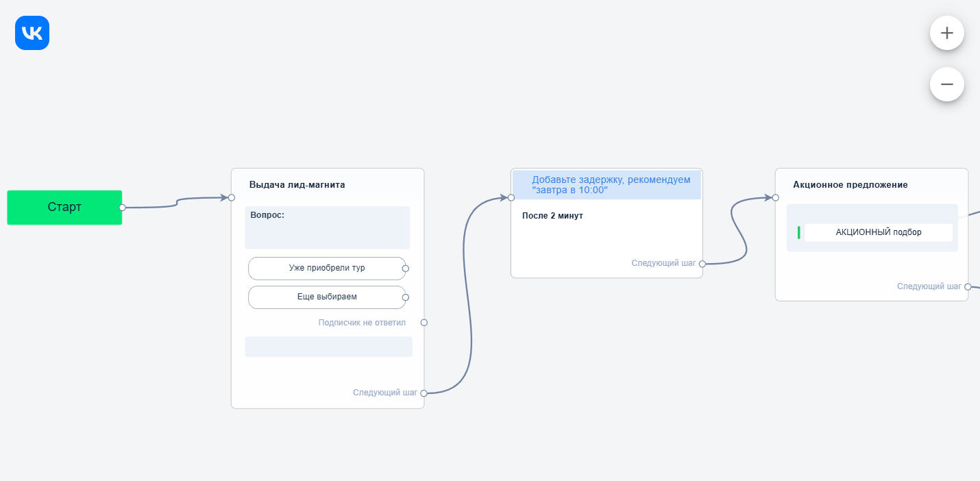Click the Подписчик не ответил output connector
980x481 pixels.
[424, 322]
